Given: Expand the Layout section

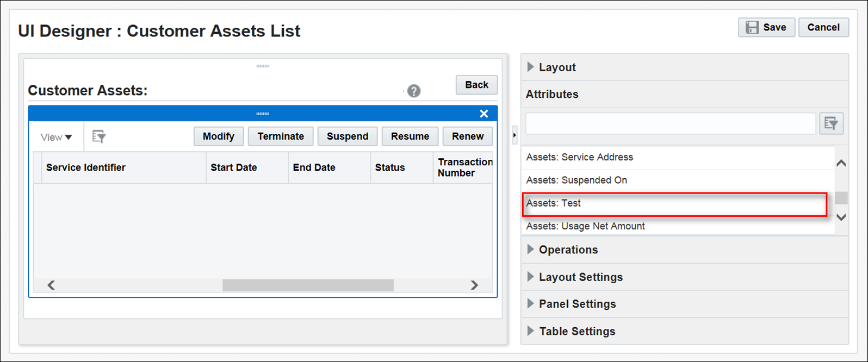Looking at the screenshot, I should (x=557, y=67).
